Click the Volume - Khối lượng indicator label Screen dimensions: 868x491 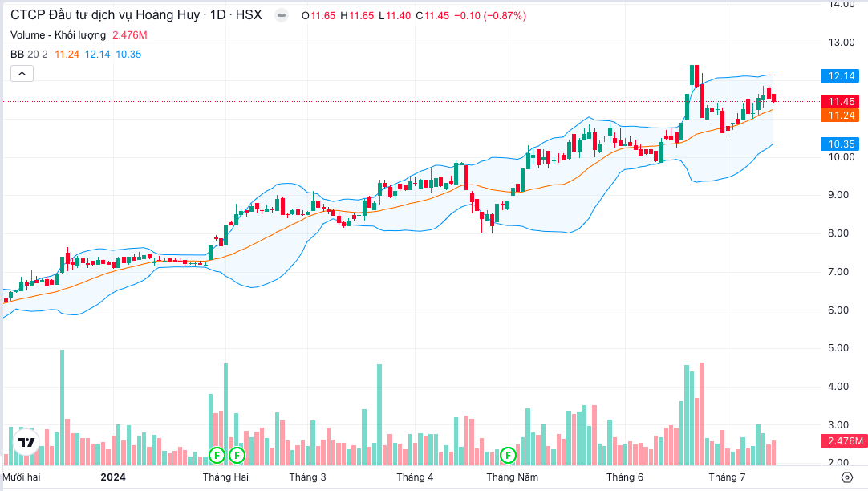click(x=58, y=34)
